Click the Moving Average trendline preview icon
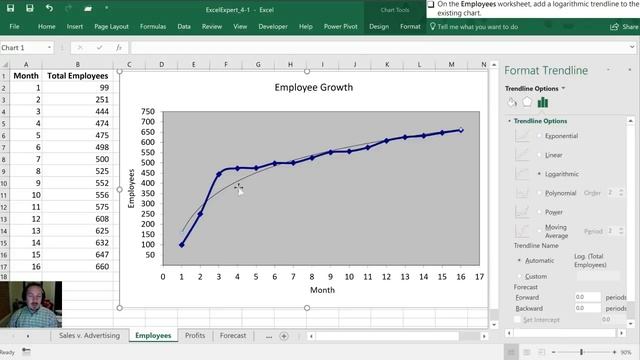This screenshot has height=360, width=640. tap(522, 231)
